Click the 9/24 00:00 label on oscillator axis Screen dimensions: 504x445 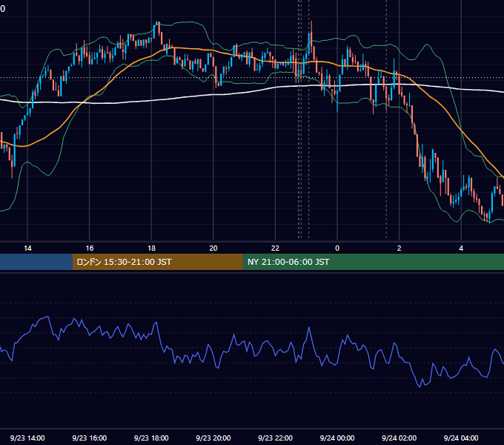(x=337, y=438)
